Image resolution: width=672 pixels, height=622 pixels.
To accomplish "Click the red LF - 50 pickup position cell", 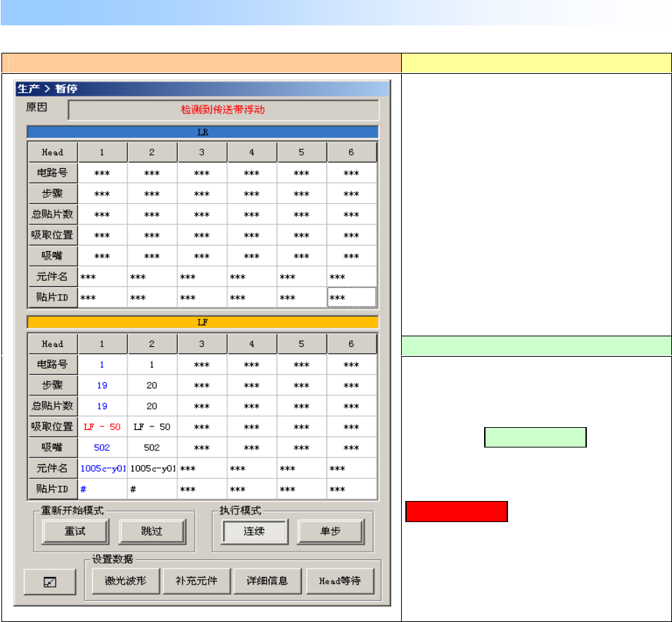I will (102, 427).
